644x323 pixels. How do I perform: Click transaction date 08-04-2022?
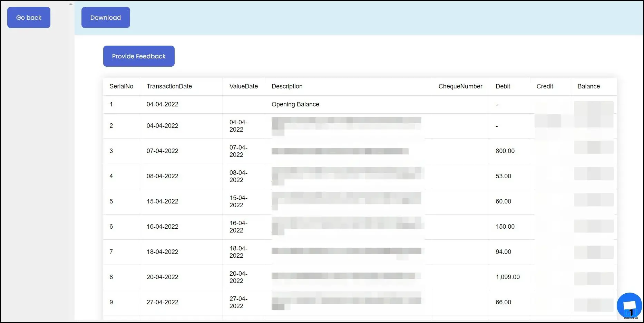click(x=162, y=176)
